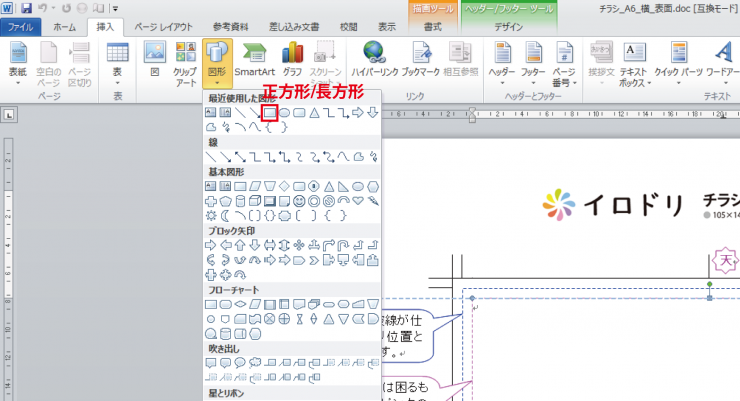Viewport: 740px width, 401px height.
Task: Pick the can cylinder in basic shapes
Action: click(240, 201)
